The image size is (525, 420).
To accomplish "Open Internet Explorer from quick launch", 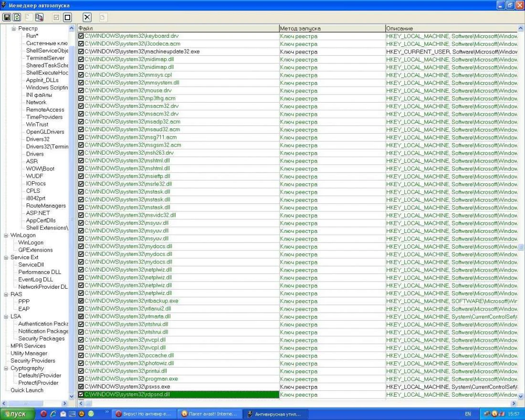I will coord(53,414).
